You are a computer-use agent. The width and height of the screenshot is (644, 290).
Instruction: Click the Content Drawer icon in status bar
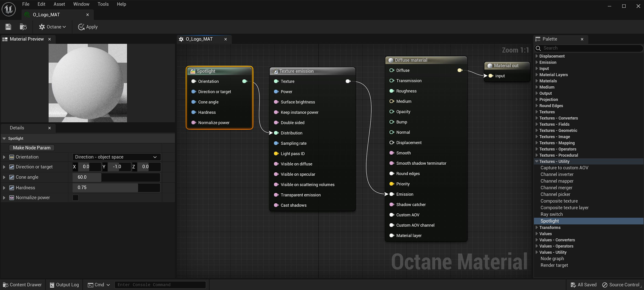point(5,285)
